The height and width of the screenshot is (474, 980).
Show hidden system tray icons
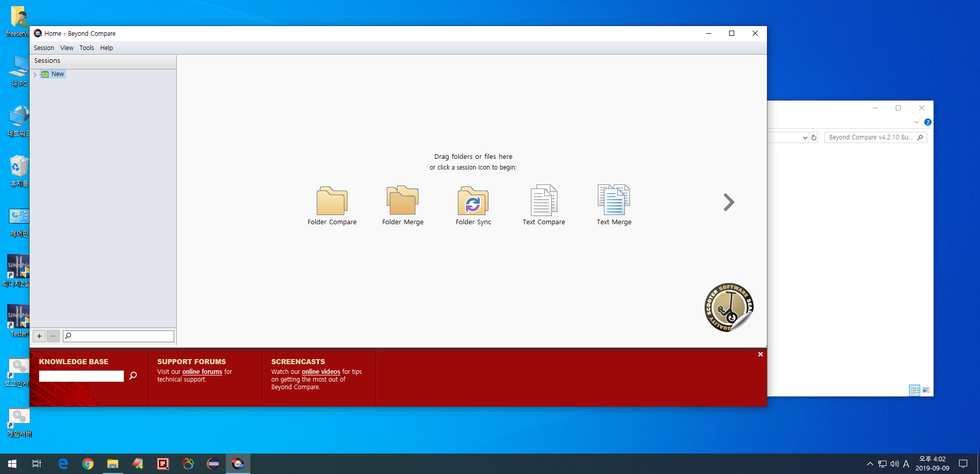tap(870, 464)
